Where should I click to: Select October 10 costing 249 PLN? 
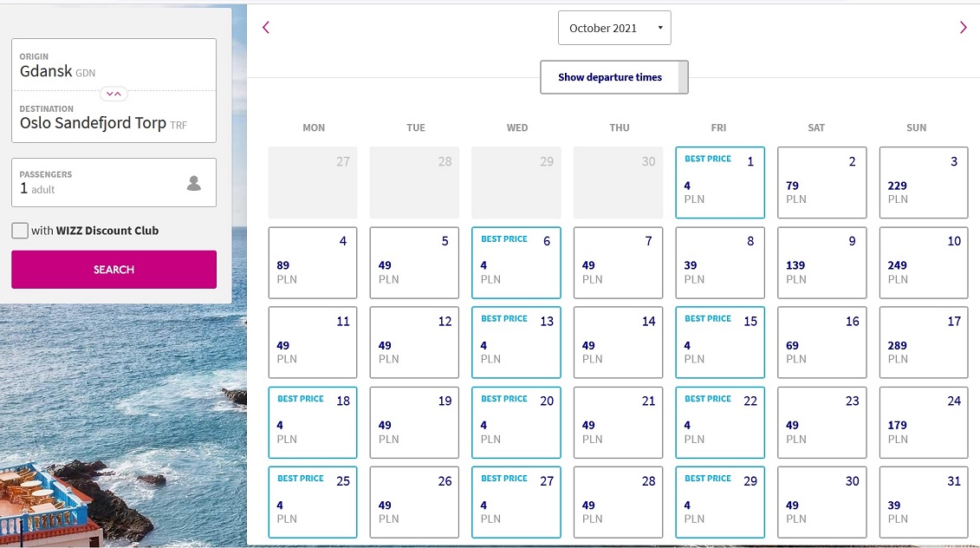click(x=924, y=263)
